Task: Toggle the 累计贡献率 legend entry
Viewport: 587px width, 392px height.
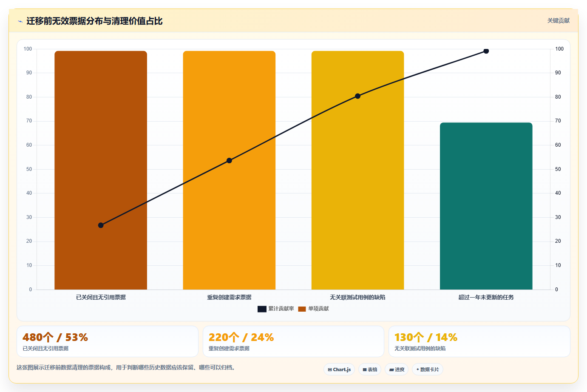Action: pos(276,309)
